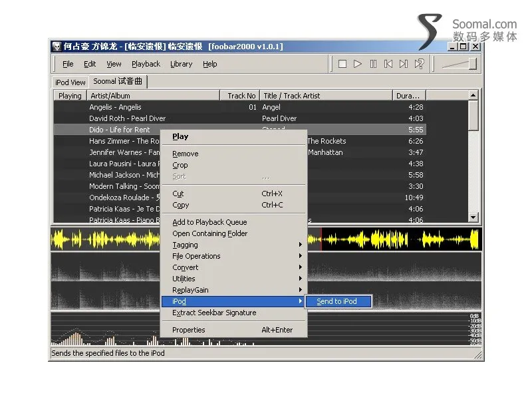Open the Edit menu
This screenshot has height=399, width=532.
point(90,64)
